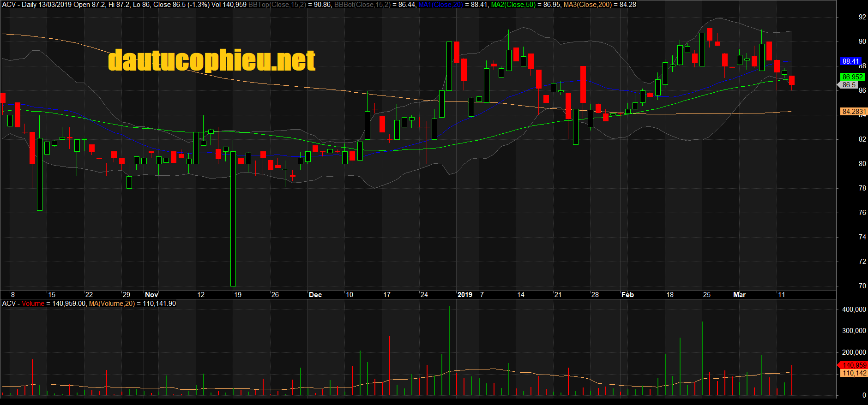Click the orange 110,142 volume average tag
Image resolution: width=868 pixels, height=405 pixels.
854,373
